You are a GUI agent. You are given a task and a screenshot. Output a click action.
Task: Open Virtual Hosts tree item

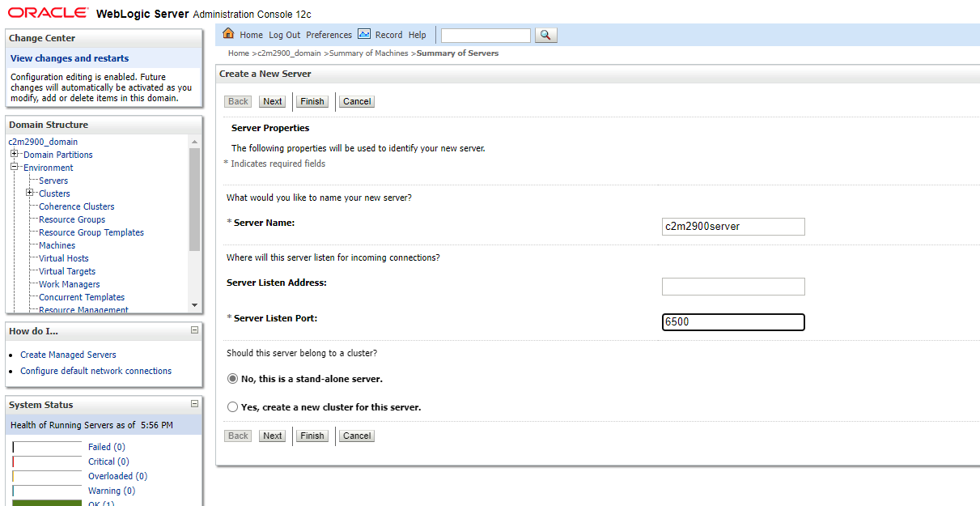tap(64, 258)
